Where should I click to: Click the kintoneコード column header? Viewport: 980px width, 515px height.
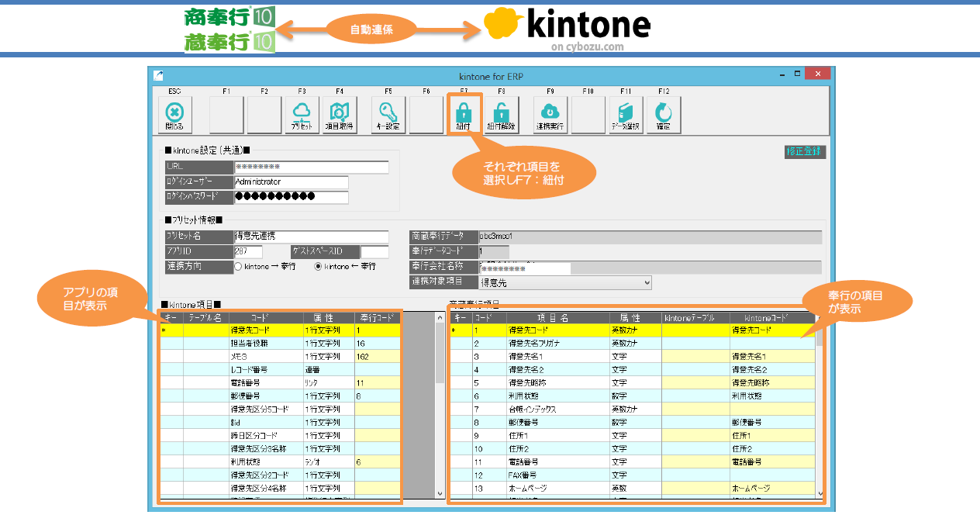click(x=772, y=318)
